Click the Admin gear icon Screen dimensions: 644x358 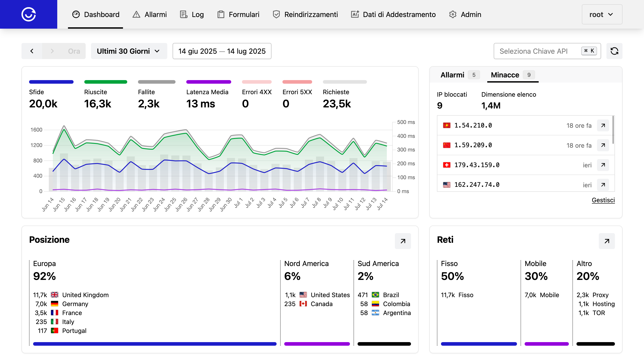click(453, 14)
